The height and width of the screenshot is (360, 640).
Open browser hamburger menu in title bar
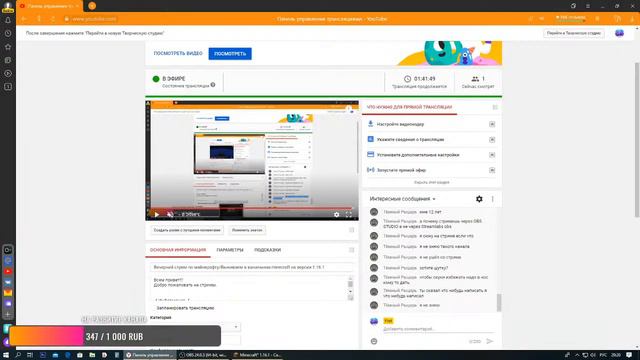click(x=588, y=6)
